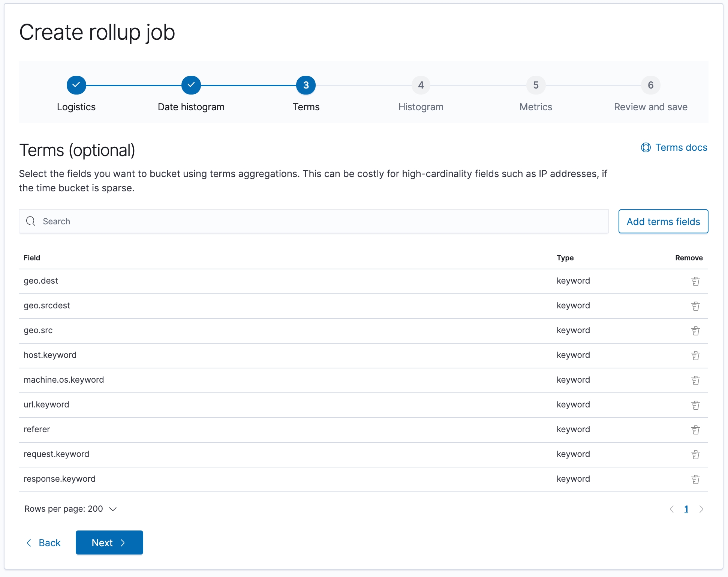The image size is (728, 577).
Task: Remove request.keyword terms field
Action: [695, 455]
